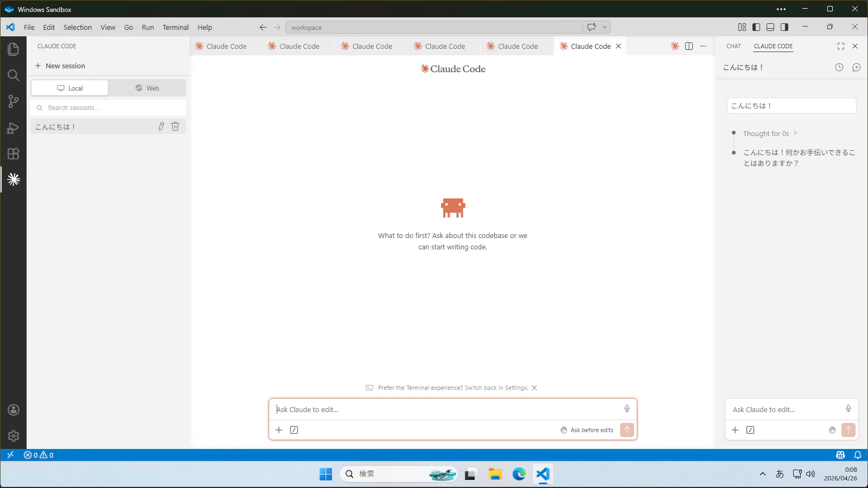Image resolution: width=868 pixels, height=488 pixels.
Task: Switch to the CHAT tab
Action: point(733,46)
